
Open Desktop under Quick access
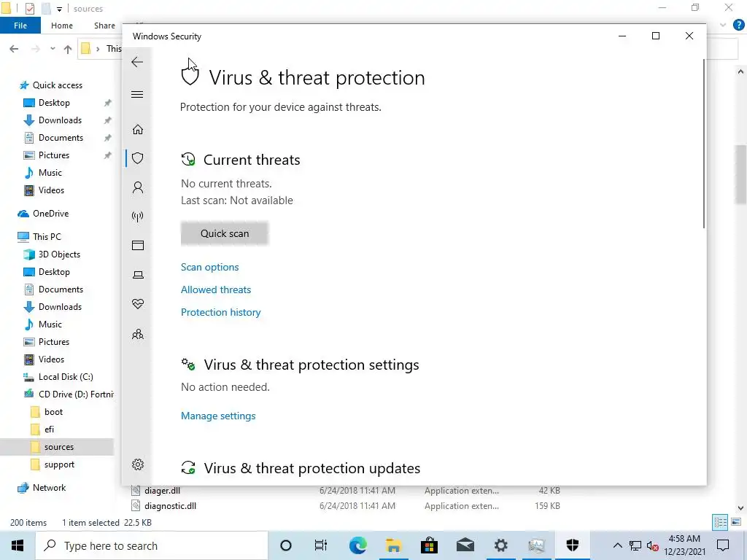[x=54, y=103]
